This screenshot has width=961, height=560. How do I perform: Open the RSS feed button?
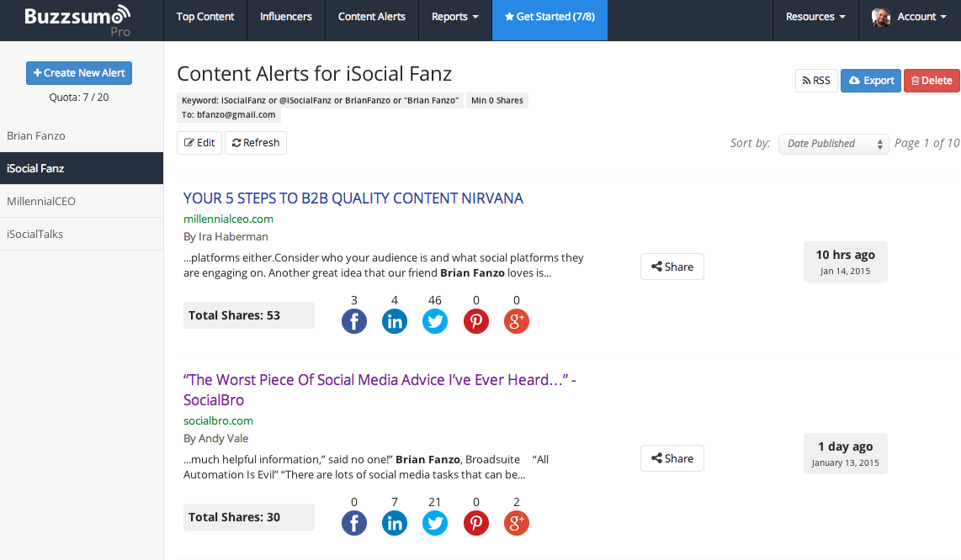(x=816, y=80)
